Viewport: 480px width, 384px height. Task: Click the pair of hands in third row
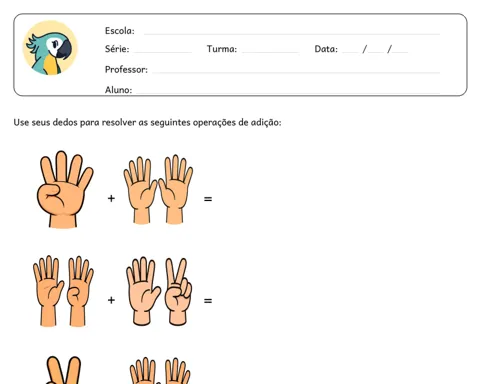click(160, 371)
